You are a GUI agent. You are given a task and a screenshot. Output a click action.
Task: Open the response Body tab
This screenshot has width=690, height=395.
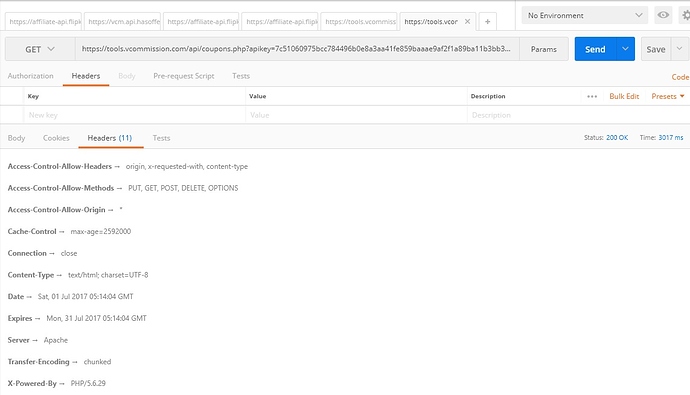pos(16,138)
